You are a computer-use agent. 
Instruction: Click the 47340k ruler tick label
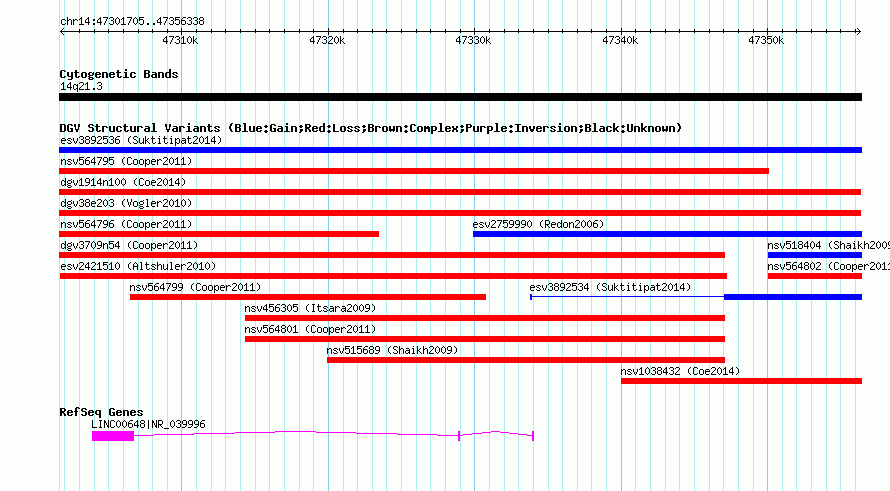tap(620, 40)
